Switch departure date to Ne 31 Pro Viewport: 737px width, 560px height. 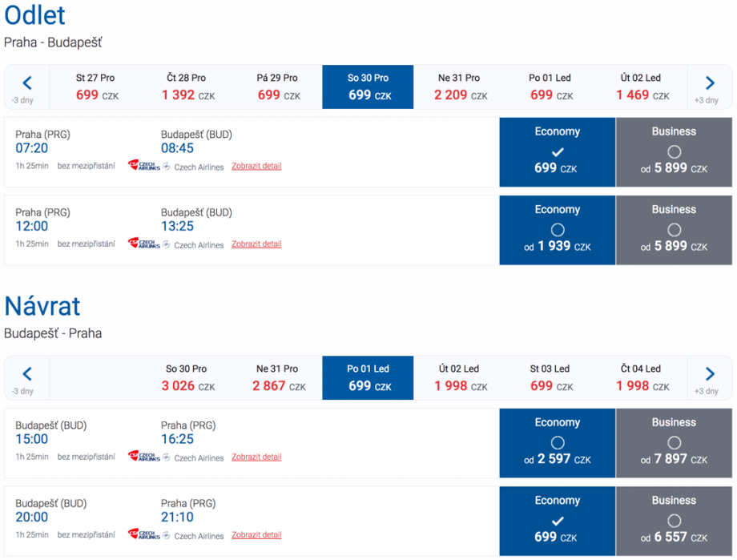point(458,87)
